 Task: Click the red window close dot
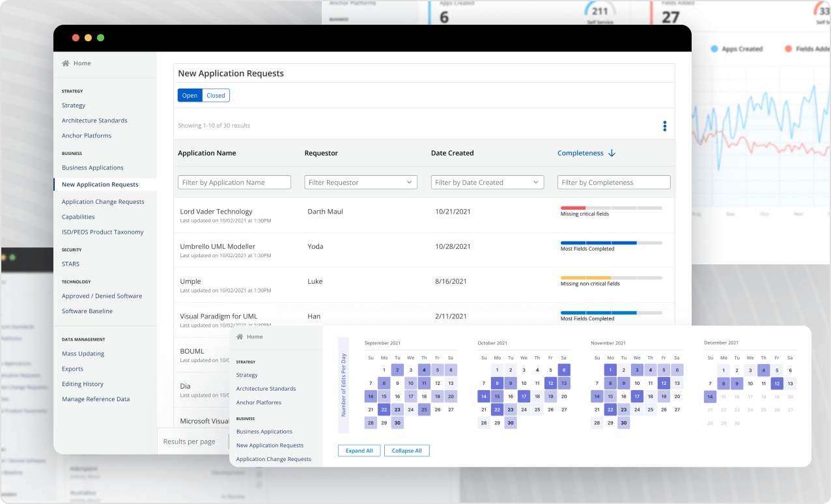(76, 38)
